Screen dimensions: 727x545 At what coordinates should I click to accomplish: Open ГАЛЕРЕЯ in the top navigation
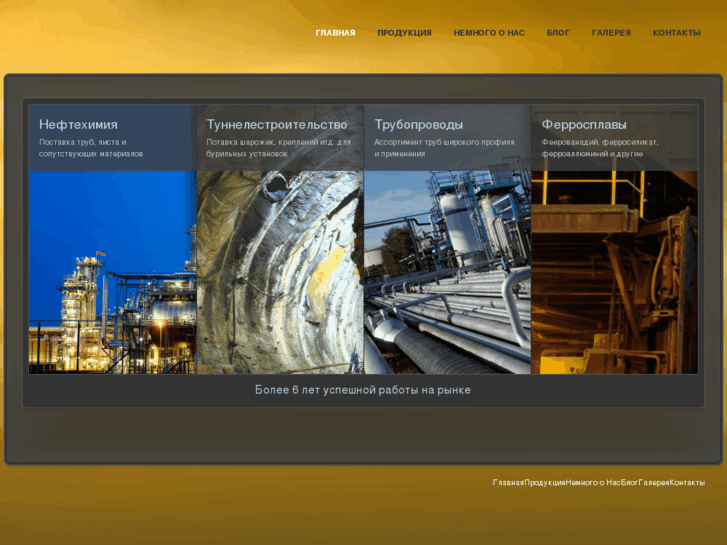pos(611,33)
